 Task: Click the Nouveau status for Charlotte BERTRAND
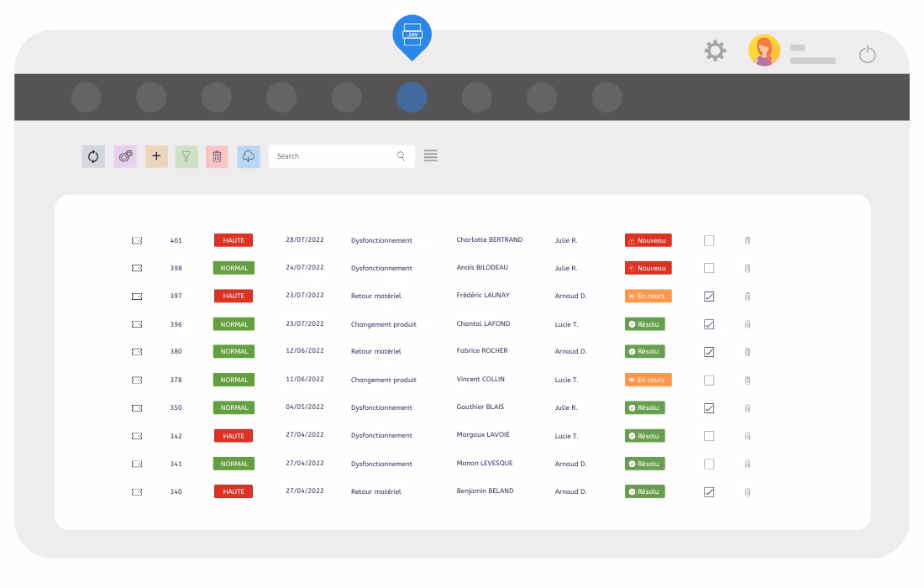[x=648, y=240]
